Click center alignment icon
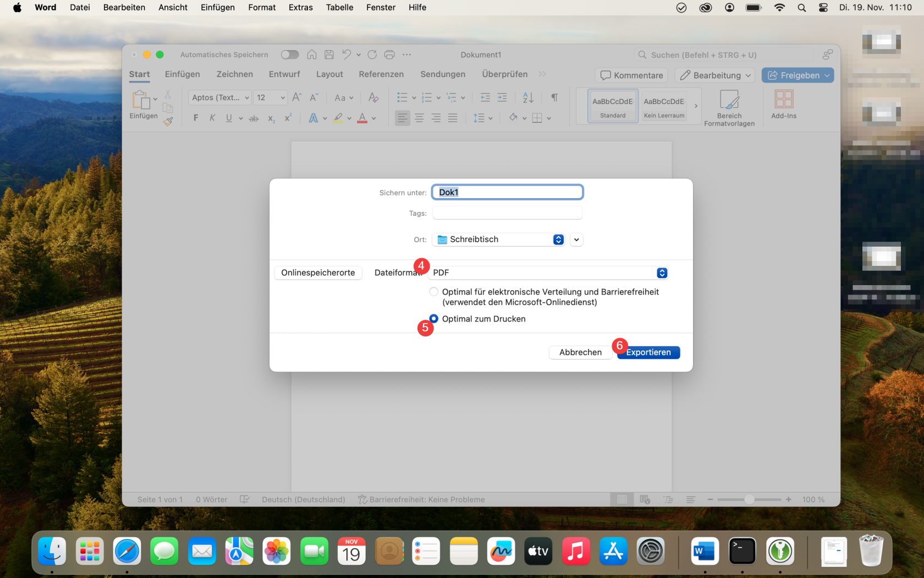Image resolution: width=924 pixels, height=578 pixels. pos(419,118)
